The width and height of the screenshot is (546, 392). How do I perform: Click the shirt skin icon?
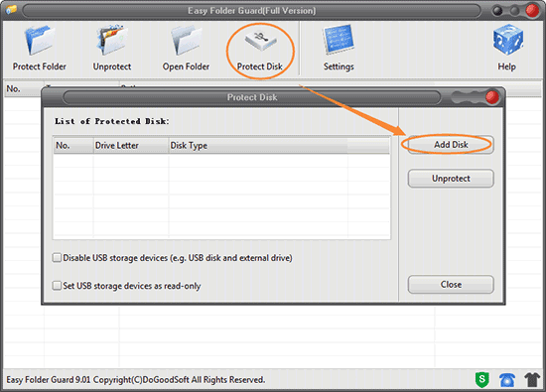(x=532, y=379)
